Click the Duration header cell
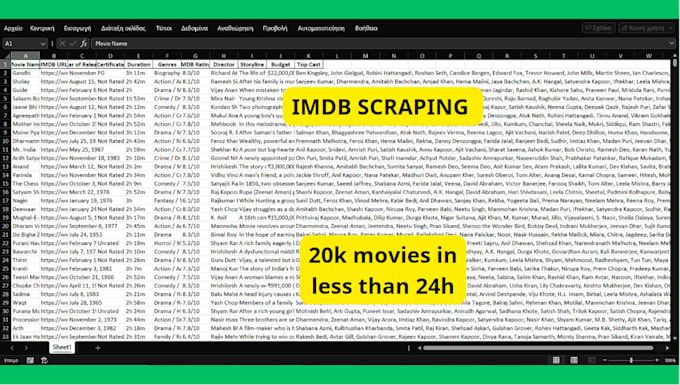 click(139, 64)
